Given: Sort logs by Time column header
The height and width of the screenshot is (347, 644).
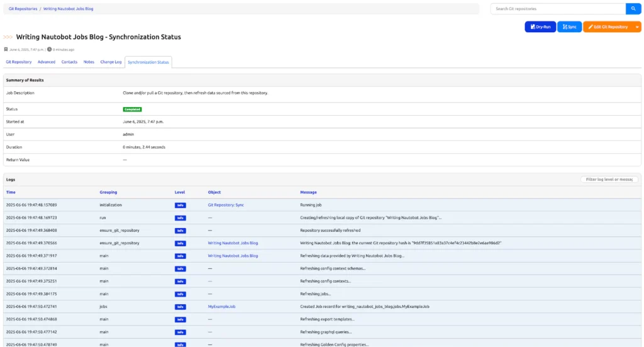Looking at the screenshot, I should tap(11, 192).
